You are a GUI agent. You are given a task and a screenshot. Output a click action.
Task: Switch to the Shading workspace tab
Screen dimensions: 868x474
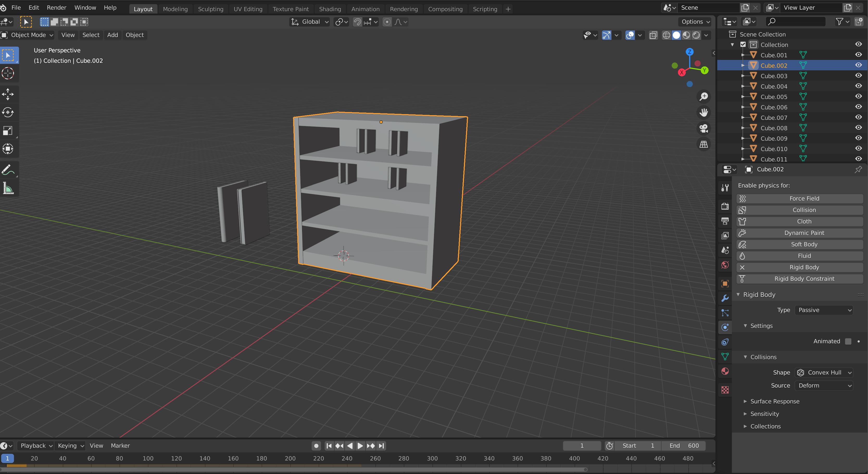tap(330, 9)
